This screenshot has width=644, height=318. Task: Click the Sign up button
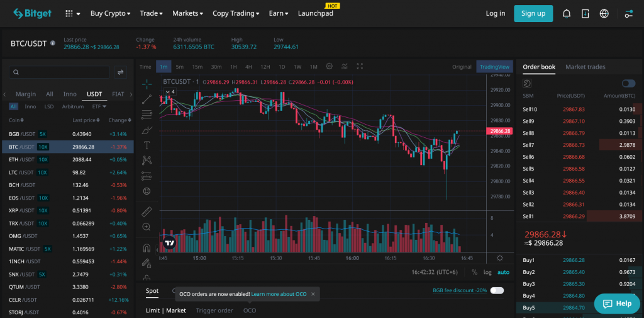(533, 13)
